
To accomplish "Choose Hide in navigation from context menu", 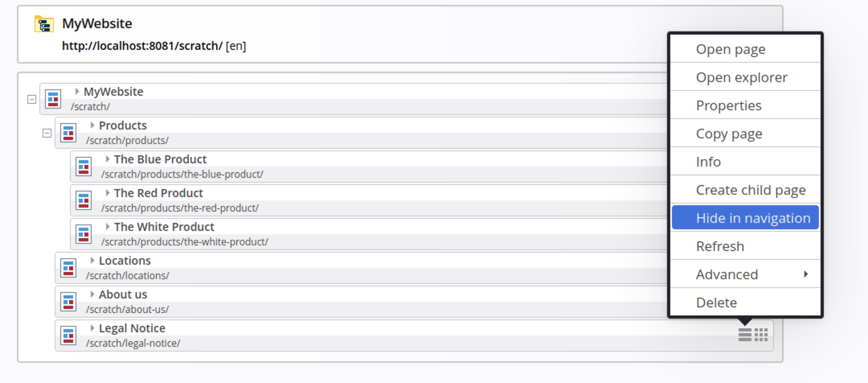I will coord(745,218).
